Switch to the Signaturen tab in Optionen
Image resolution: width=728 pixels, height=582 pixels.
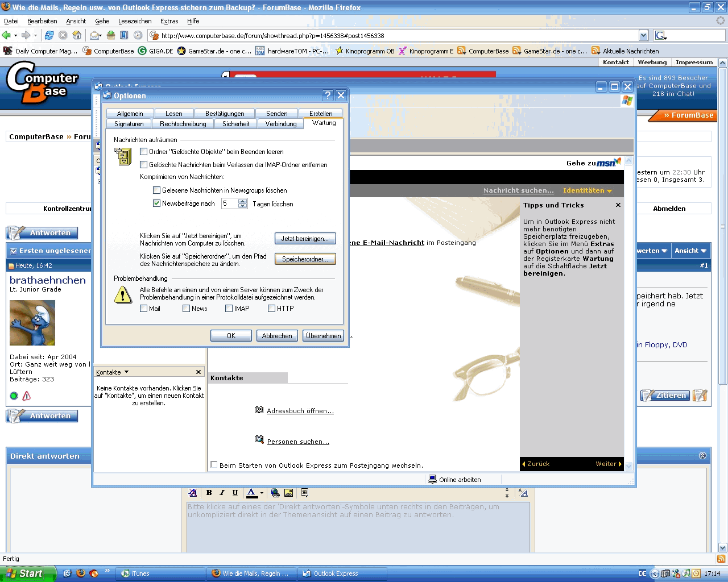pyautogui.click(x=129, y=124)
